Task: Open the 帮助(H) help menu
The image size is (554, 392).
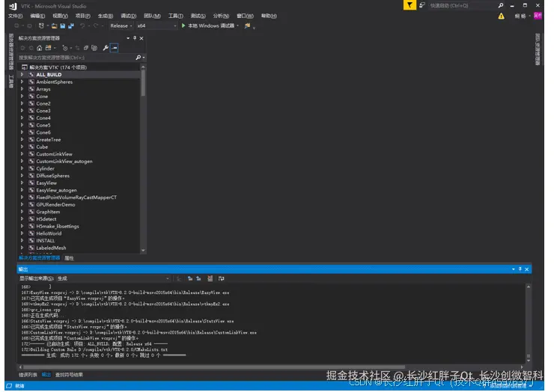Action: tap(269, 16)
